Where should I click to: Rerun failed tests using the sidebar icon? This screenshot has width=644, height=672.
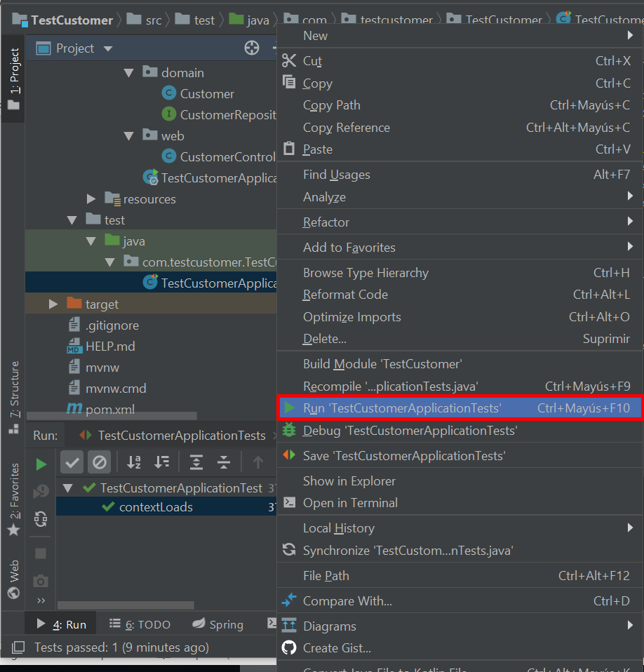pyautogui.click(x=41, y=490)
